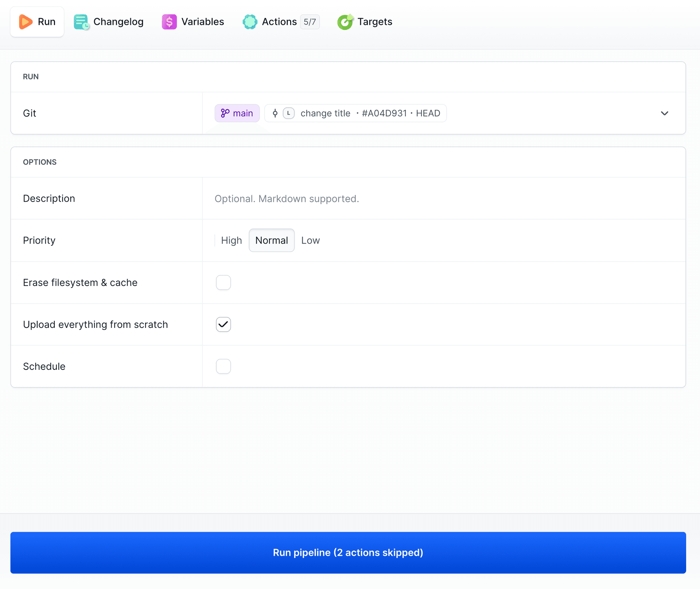Click the author avatar labeled L
This screenshot has height=589, width=700.
(x=289, y=113)
